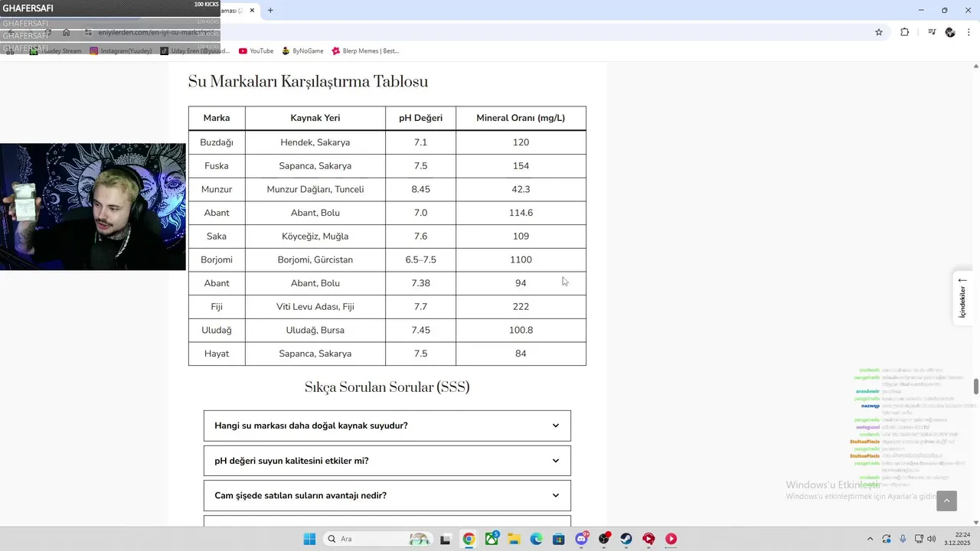Click the sync tray icon beside microphone
The width and height of the screenshot is (980, 551).
click(x=887, y=539)
